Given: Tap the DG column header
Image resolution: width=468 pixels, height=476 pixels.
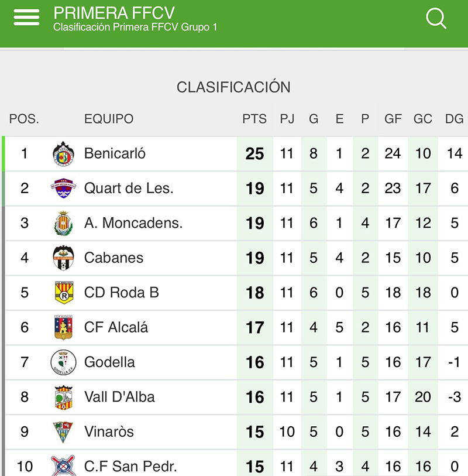Looking at the screenshot, I should (x=454, y=119).
